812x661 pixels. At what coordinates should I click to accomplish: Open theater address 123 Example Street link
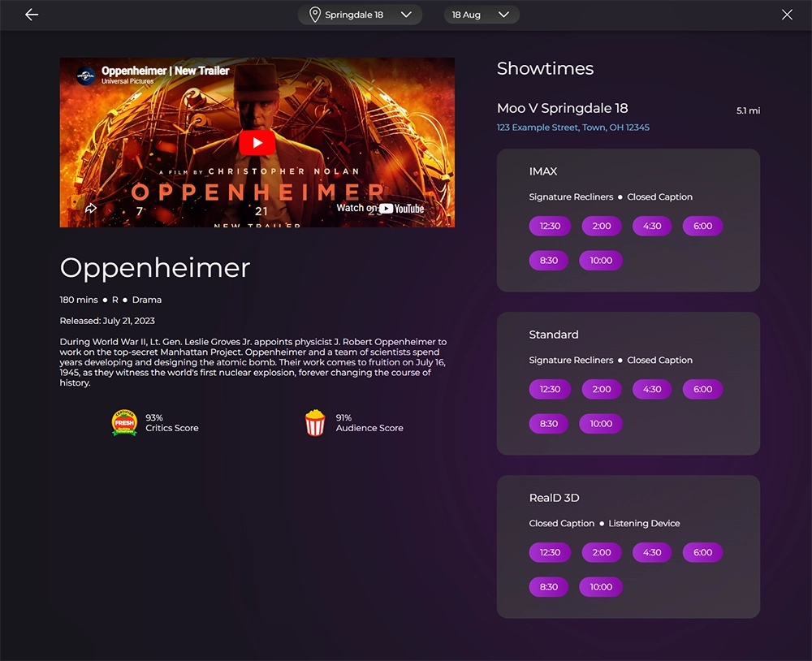572,127
